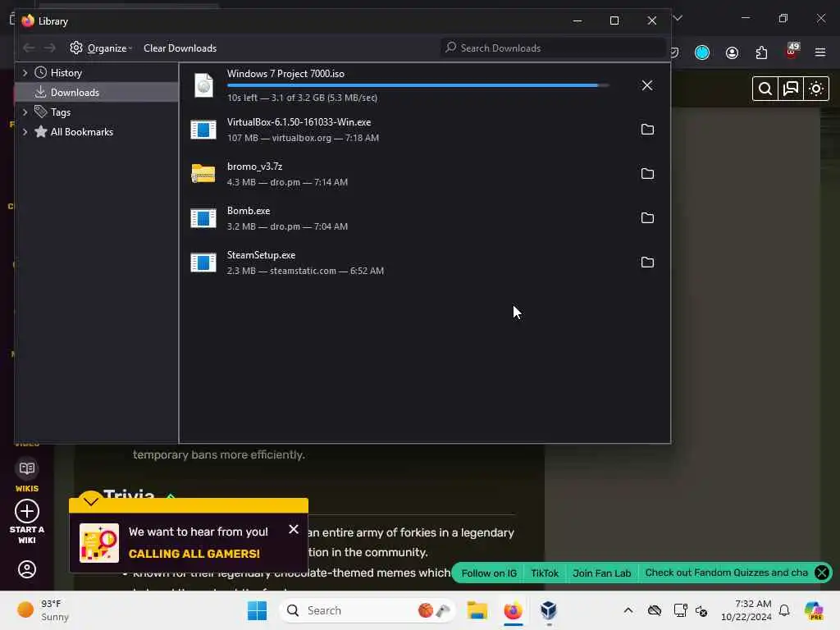Cancel the Windows 7 Project 7000.iso download
Viewport: 840px width, 630px height.
point(646,85)
